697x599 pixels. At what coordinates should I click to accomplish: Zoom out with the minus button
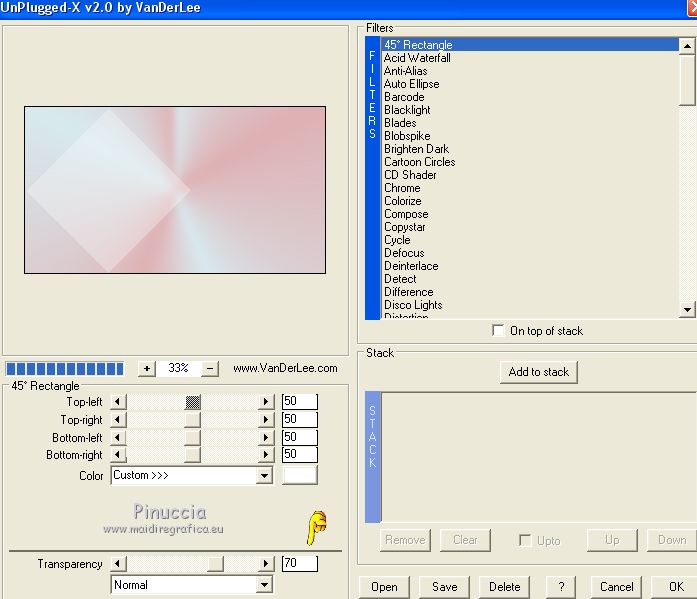[210, 368]
